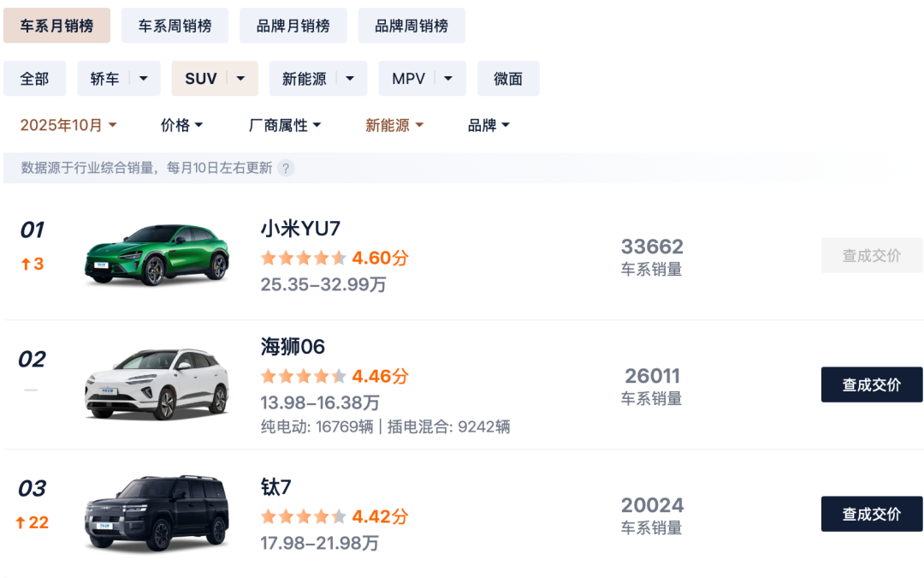
Task: Expand the 价格 filter
Action: [x=181, y=126]
